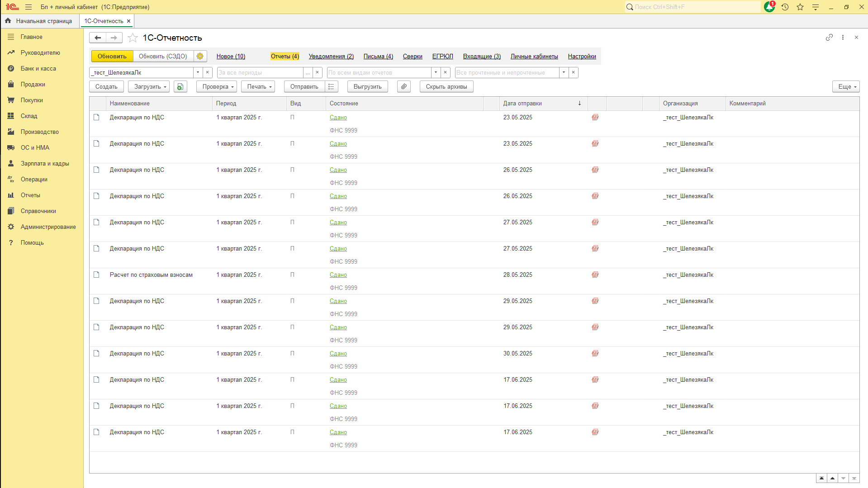This screenshot has height=488, width=868.
Task: Expand organization filter dropdown
Action: coord(198,72)
